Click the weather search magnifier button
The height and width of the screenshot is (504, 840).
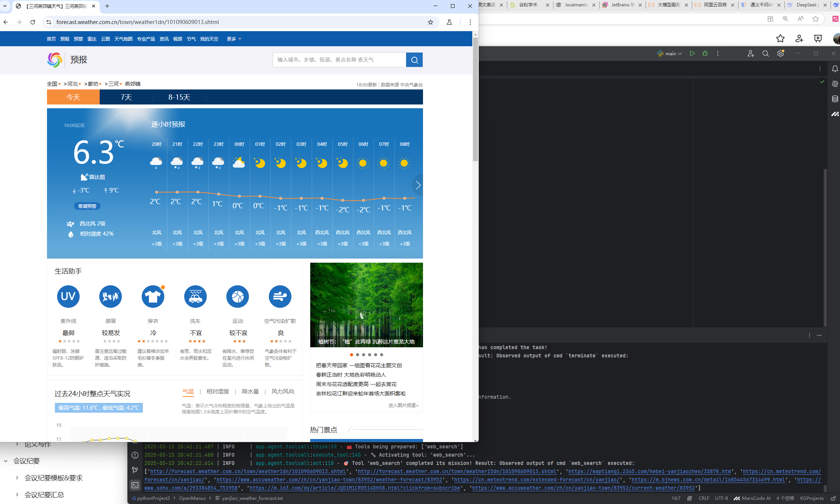[x=414, y=60]
